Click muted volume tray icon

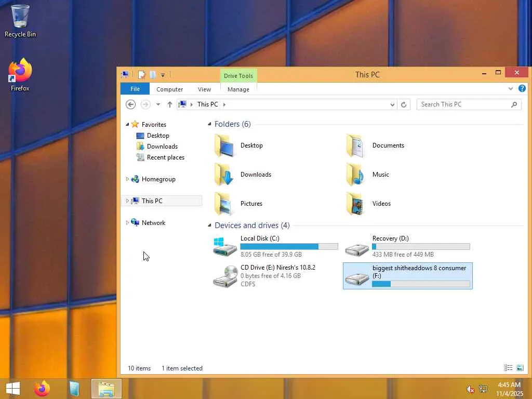click(470, 390)
